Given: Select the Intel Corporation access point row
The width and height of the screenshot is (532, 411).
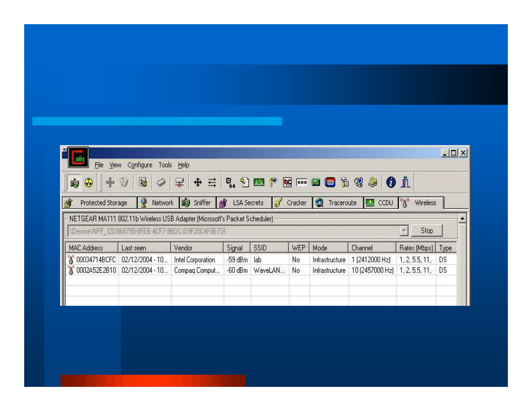Looking at the screenshot, I should 194,260.
